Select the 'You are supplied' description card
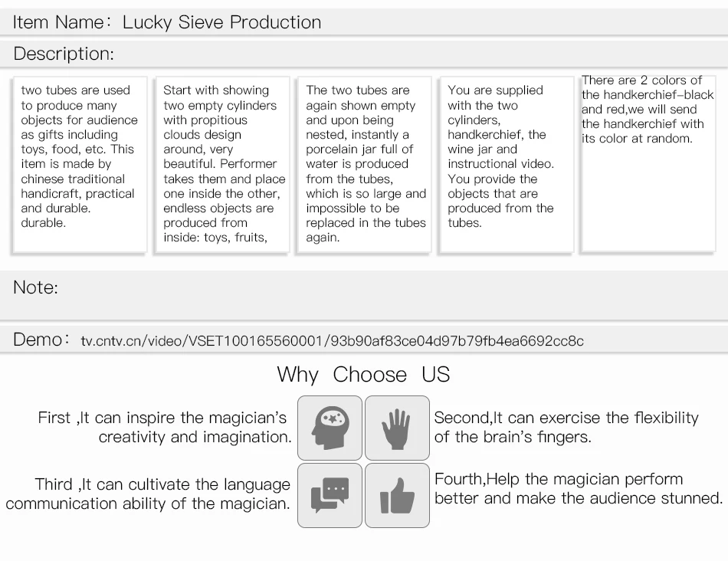 (x=507, y=165)
